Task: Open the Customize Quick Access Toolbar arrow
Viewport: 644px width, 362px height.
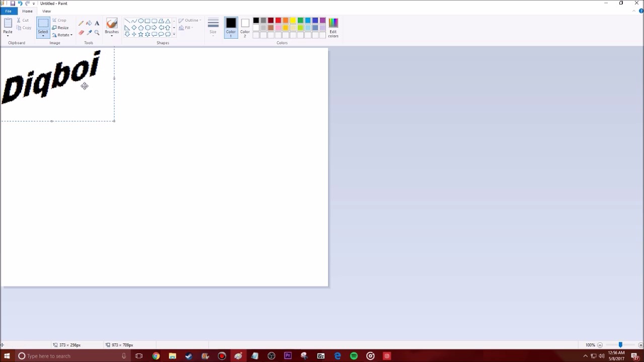Action: coord(34,4)
